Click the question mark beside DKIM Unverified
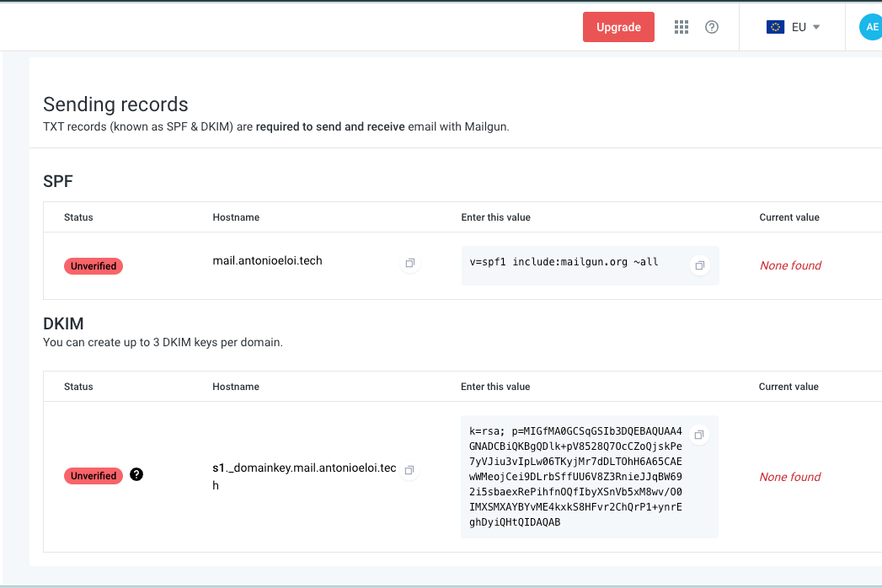 point(136,474)
